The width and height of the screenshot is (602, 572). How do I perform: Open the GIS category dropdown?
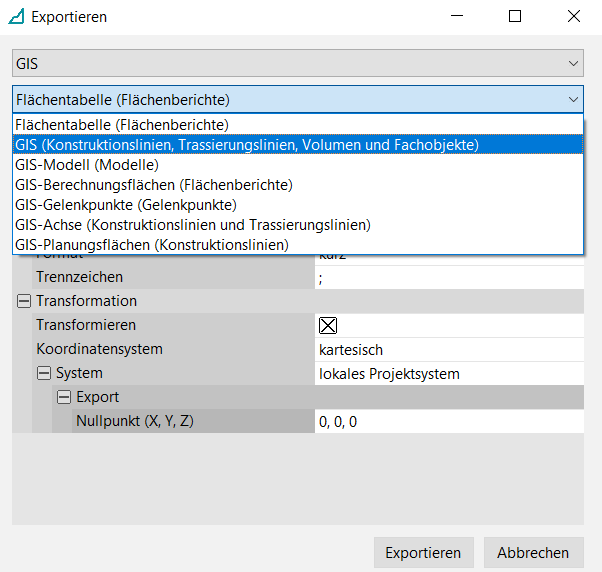tap(297, 63)
